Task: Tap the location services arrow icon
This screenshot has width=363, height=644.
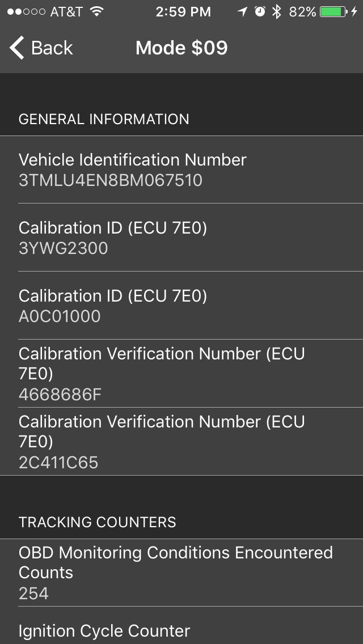Action: 243,12
